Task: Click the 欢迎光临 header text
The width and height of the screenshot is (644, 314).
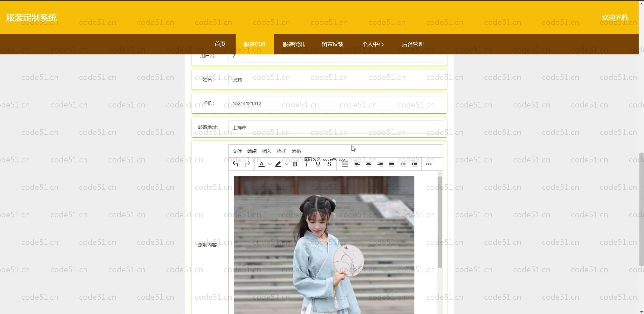Action: pos(615,17)
